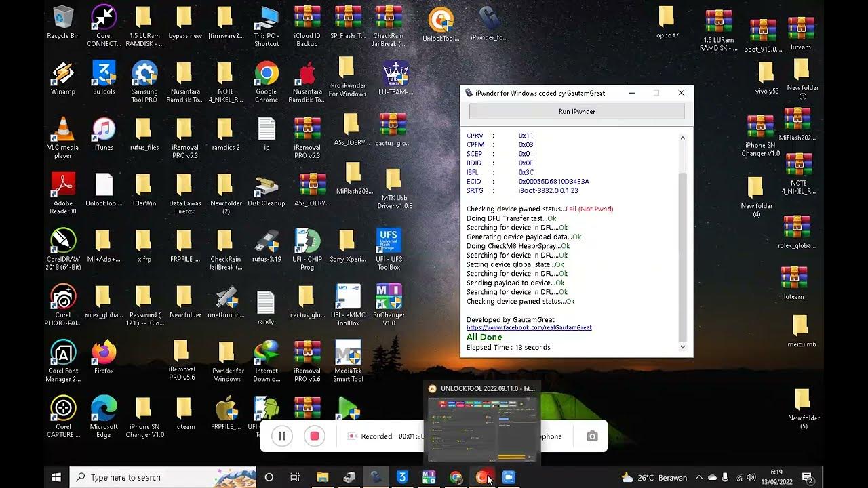
Task: Open Task View from taskbar
Action: pyautogui.click(x=295, y=477)
